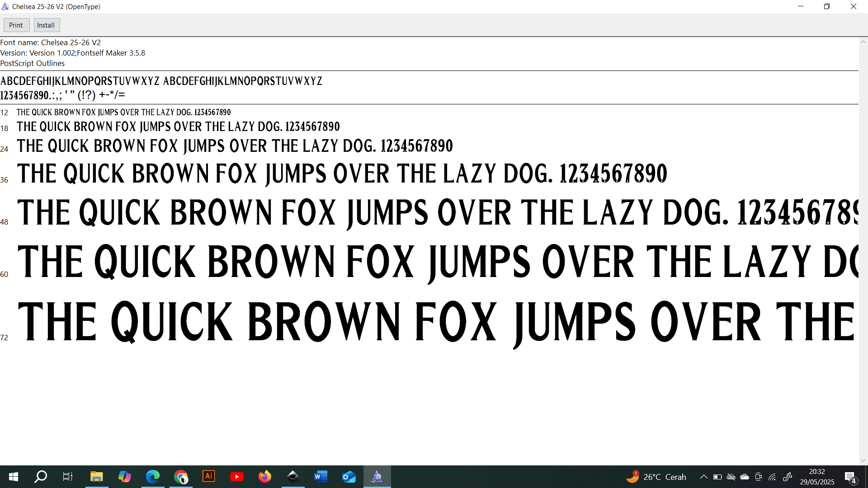
Task: Click the scroll down arrow of the scrollbar
Action: [863, 460]
